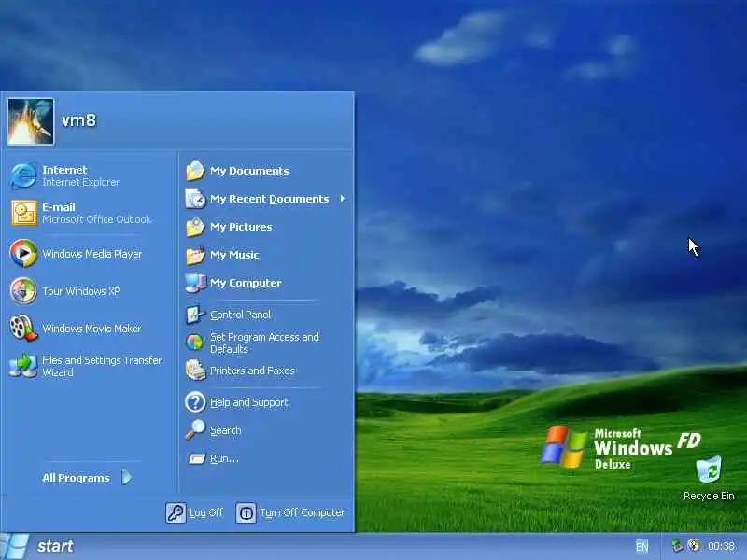Open the My Computer icon
This screenshot has height=560, width=747.
tap(195, 283)
